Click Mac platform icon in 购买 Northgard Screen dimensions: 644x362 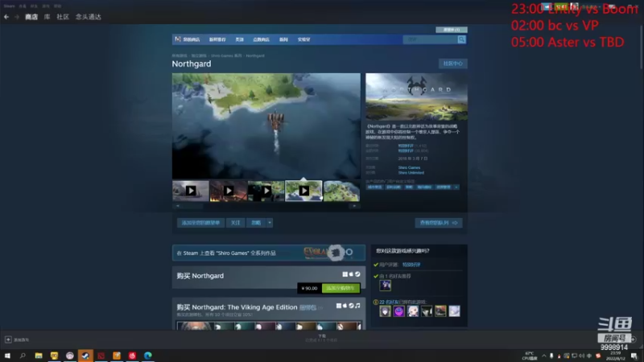click(351, 274)
